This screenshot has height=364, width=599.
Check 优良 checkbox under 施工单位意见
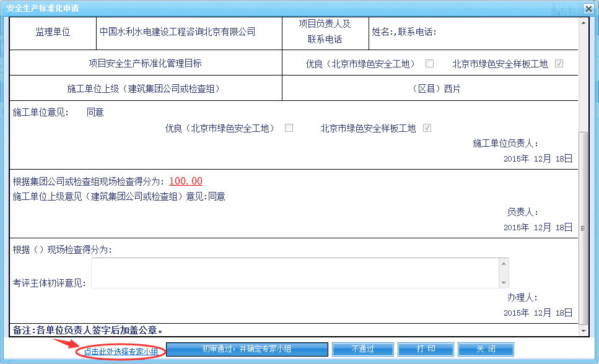tap(289, 128)
